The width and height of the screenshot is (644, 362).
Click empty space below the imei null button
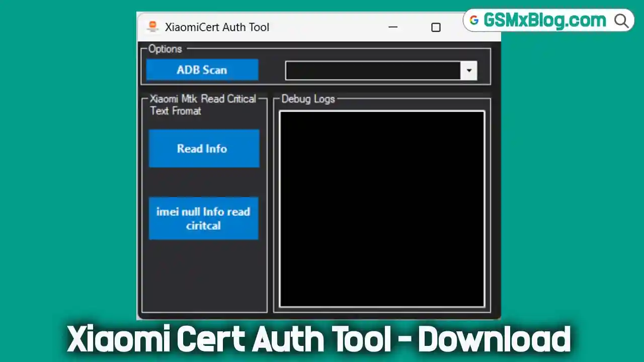pos(204,277)
